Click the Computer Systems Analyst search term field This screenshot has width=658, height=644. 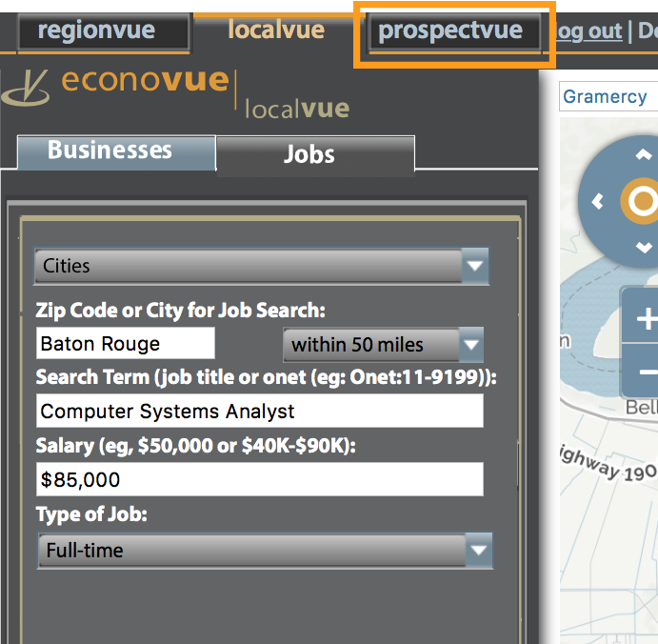pos(260,411)
